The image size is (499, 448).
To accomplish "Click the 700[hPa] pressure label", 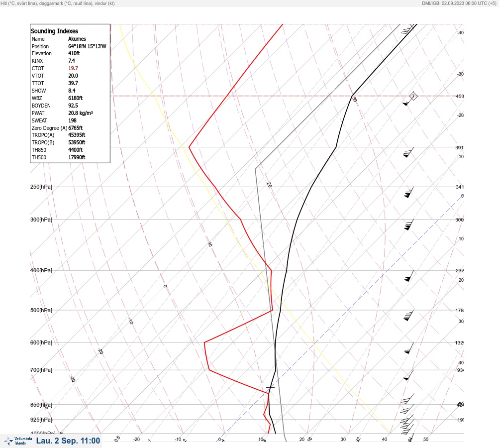I will (x=41, y=370).
